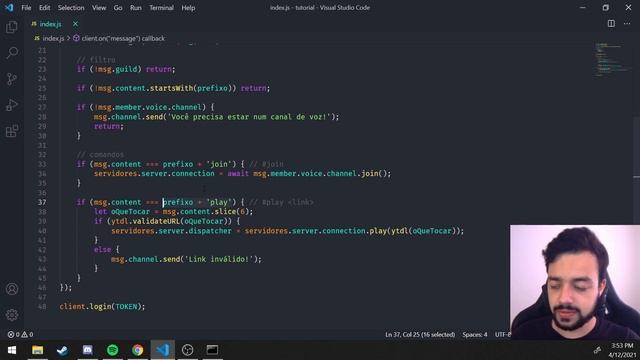Image resolution: width=640 pixels, height=360 pixels.
Task: Open the Go menu
Action: pos(118,8)
